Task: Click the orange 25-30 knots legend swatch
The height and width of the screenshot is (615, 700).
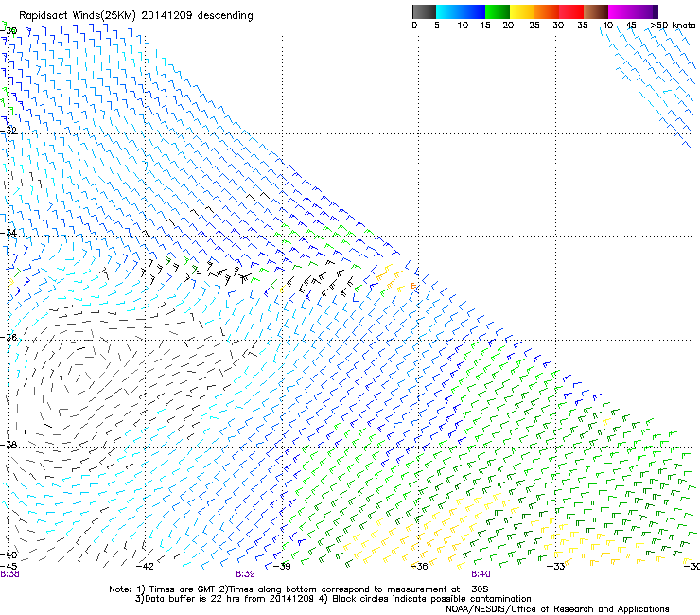Action: [x=547, y=11]
